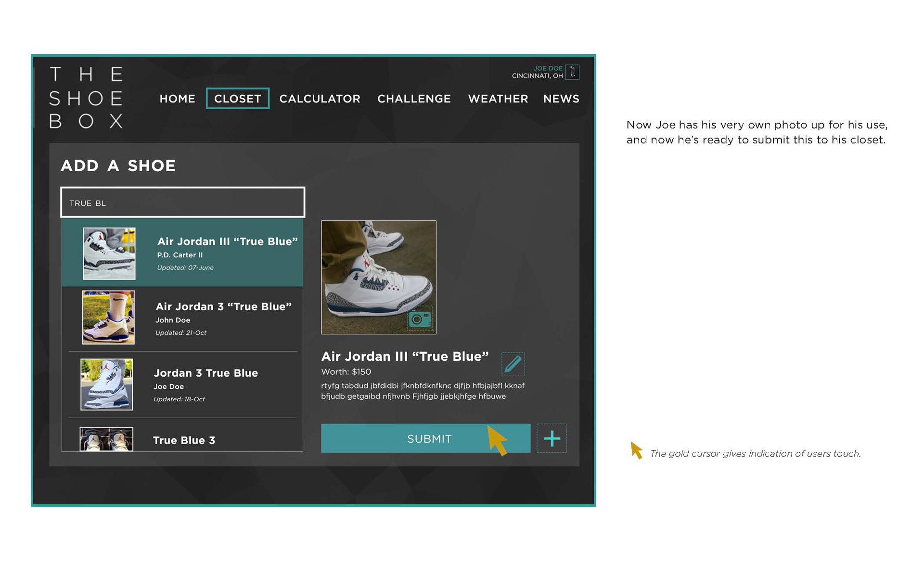
Task: Switch to the Weather section
Action: coord(498,99)
